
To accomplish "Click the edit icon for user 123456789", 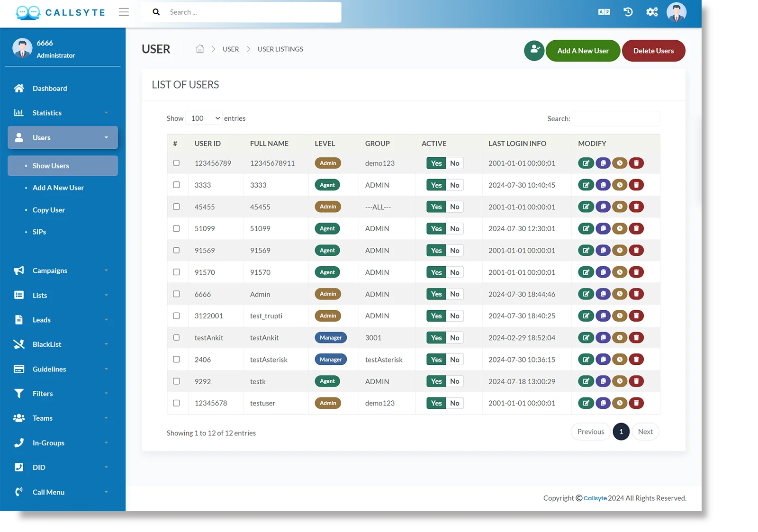I will tap(586, 163).
